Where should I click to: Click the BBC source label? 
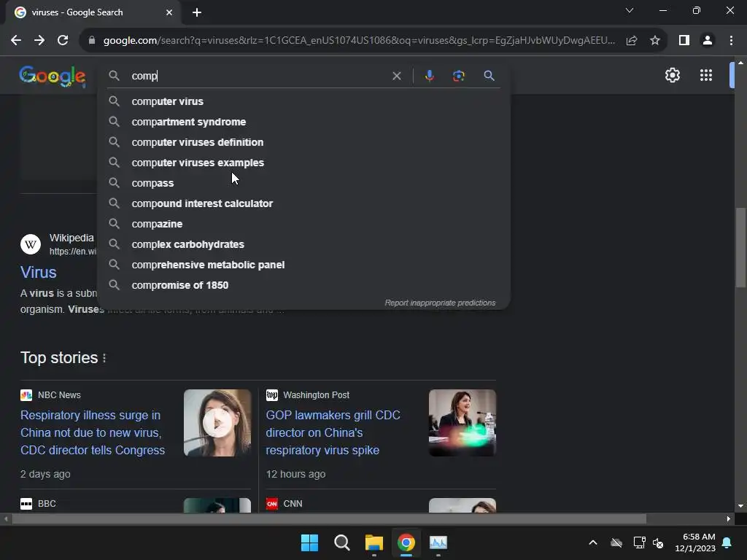47,504
